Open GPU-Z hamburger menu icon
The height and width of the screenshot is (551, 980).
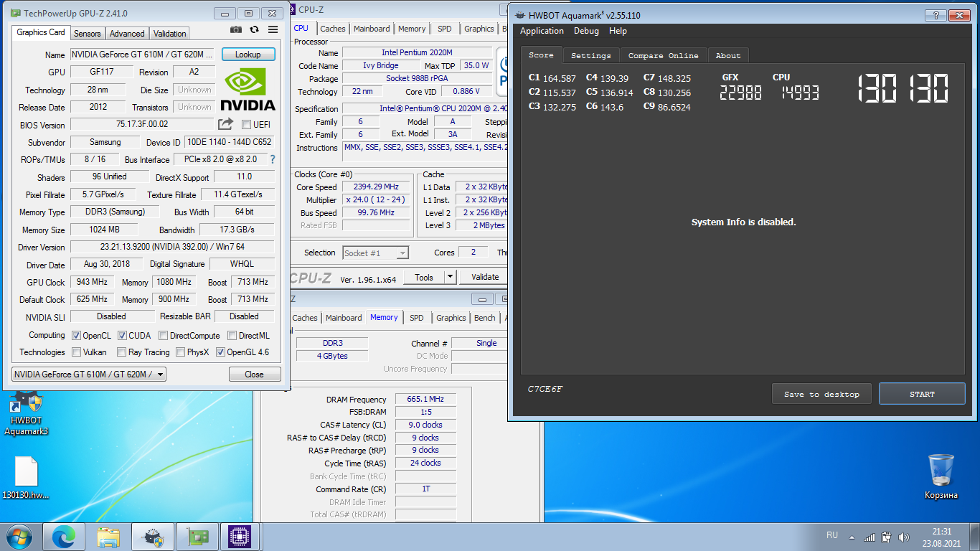(273, 29)
